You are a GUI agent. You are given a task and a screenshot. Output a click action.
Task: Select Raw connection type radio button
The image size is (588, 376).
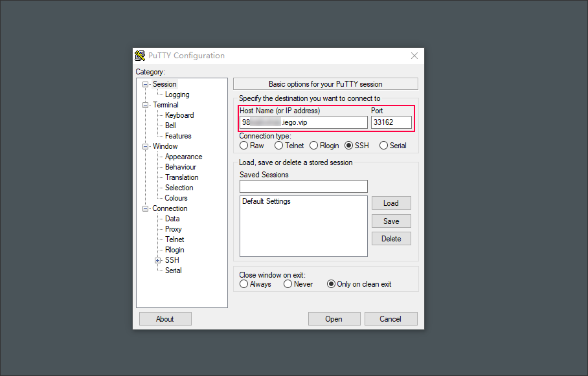click(244, 146)
